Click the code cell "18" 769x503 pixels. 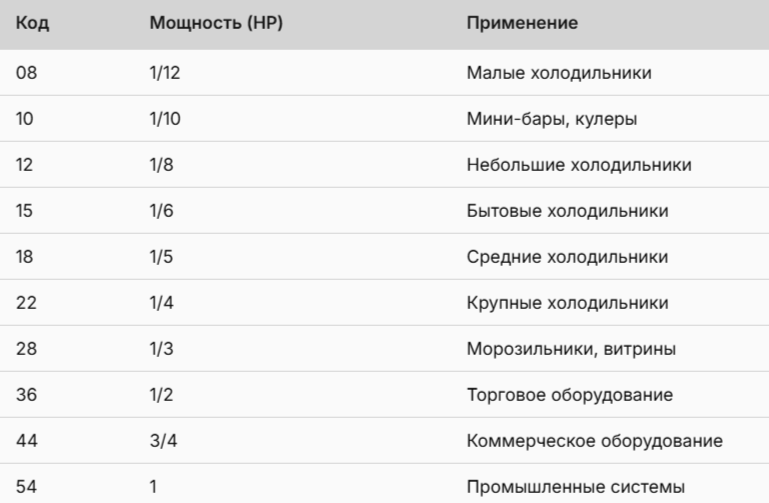(x=27, y=257)
